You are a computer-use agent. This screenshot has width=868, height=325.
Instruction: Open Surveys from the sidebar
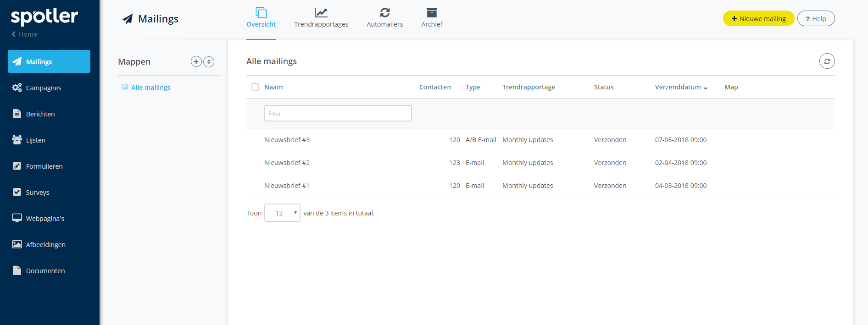[37, 192]
